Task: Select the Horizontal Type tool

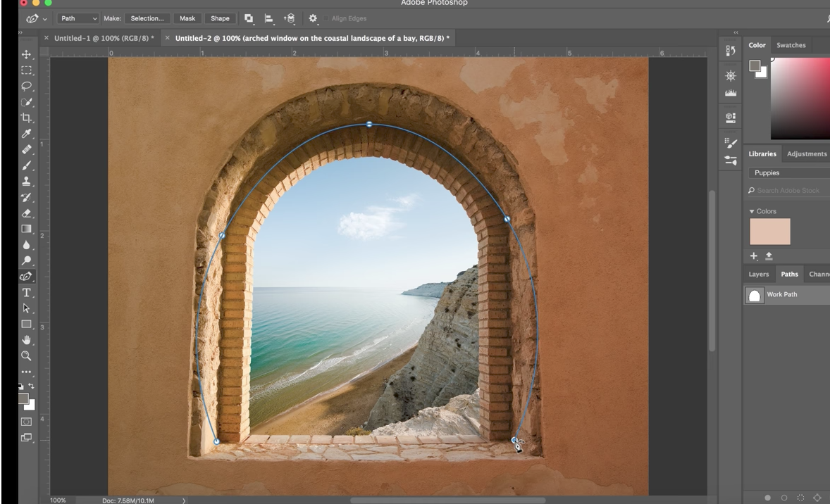Action: coord(26,292)
